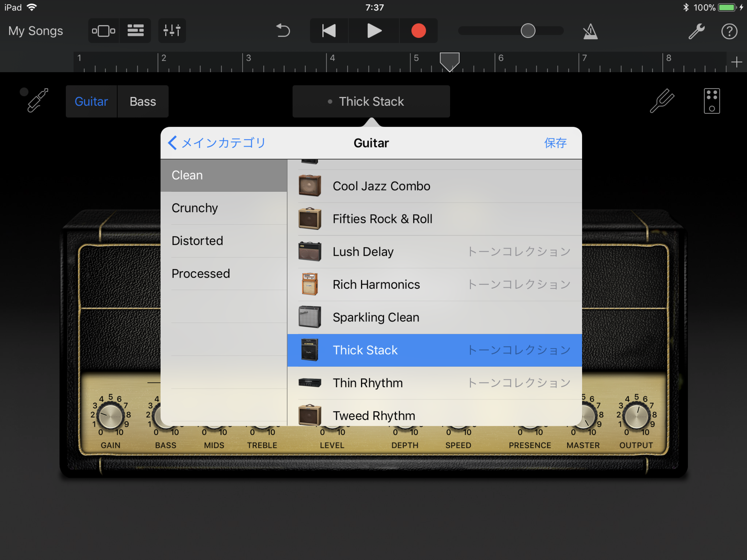Go back to メインカテゴリ
The height and width of the screenshot is (560, 747).
pyautogui.click(x=217, y=143)
